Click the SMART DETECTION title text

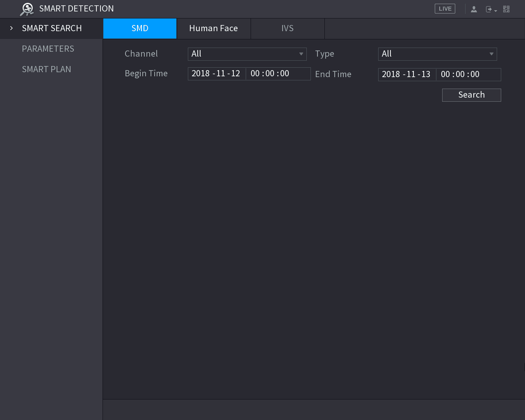(x=77, y=9)
